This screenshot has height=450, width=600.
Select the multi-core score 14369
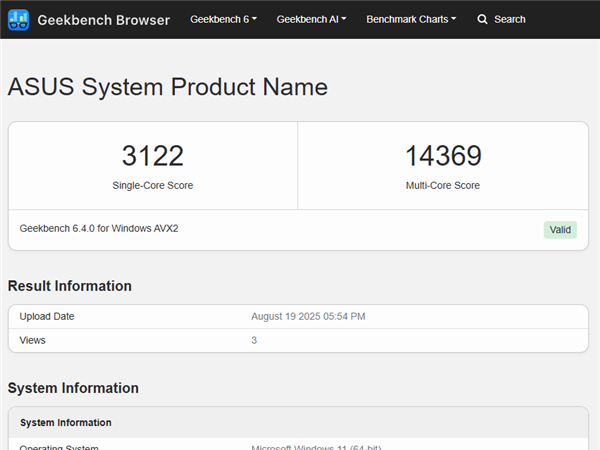click(x=443, y=156)
